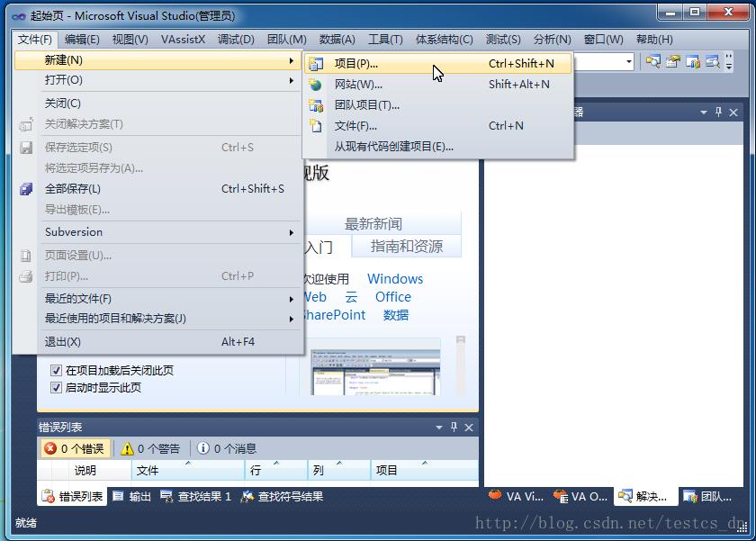Click the Visual Studio infinity logo in the title bar
Image resolution: width=756 pixels, height=541 pixels.
(x=19, y=16)
